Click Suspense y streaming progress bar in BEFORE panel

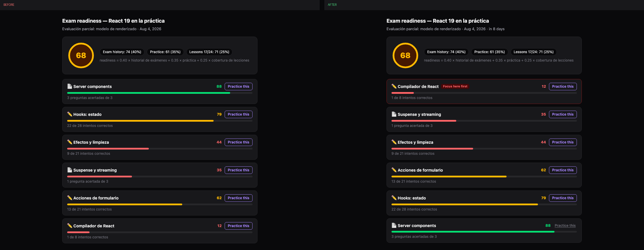point(160,177)
